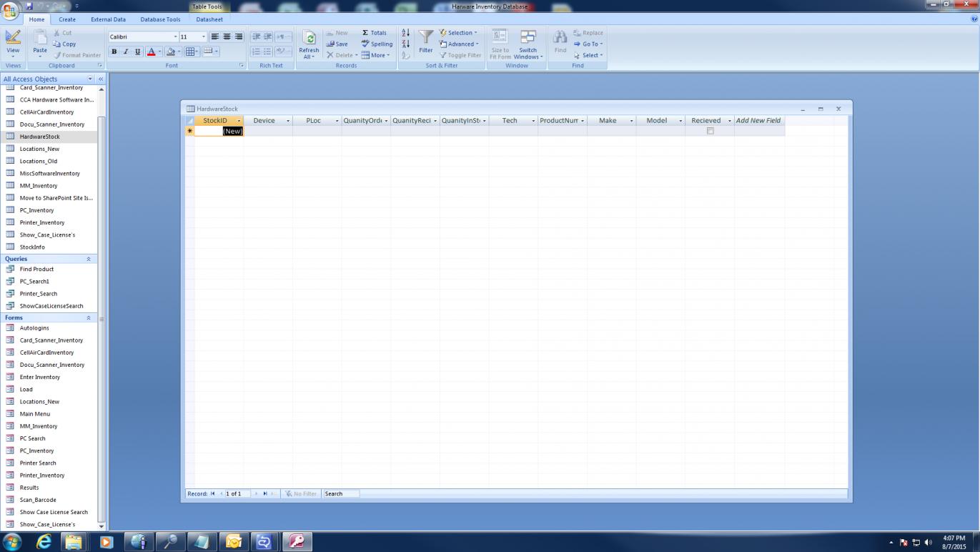Open the External Data tab

pos(108,19)
